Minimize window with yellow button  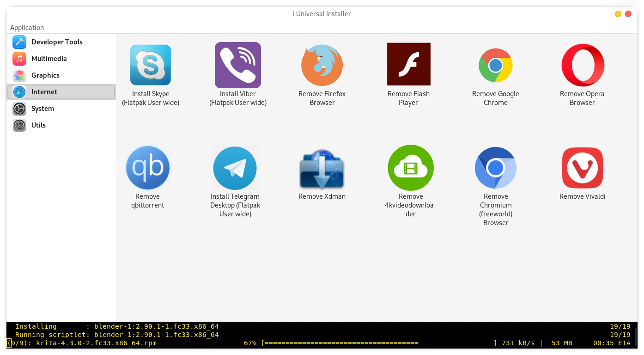[618, 14]
